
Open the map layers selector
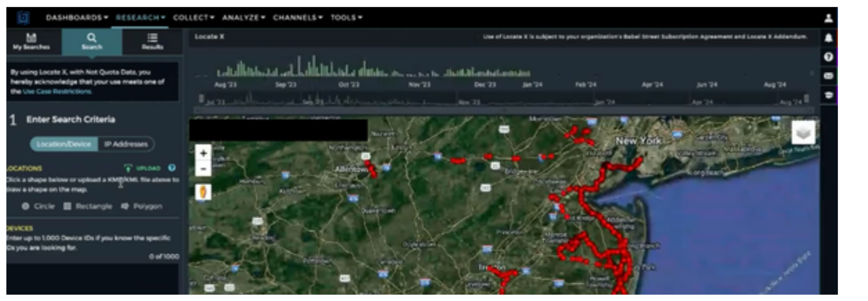click(x=803, y=132)
